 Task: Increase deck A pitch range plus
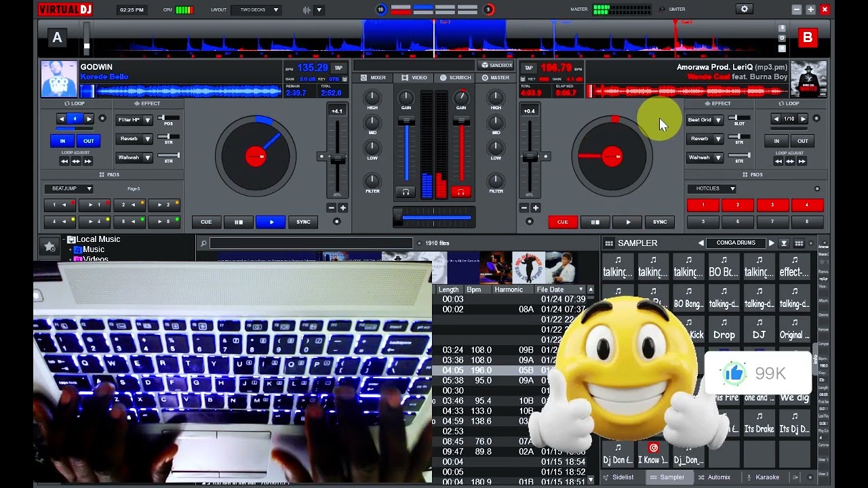(342, 208)
